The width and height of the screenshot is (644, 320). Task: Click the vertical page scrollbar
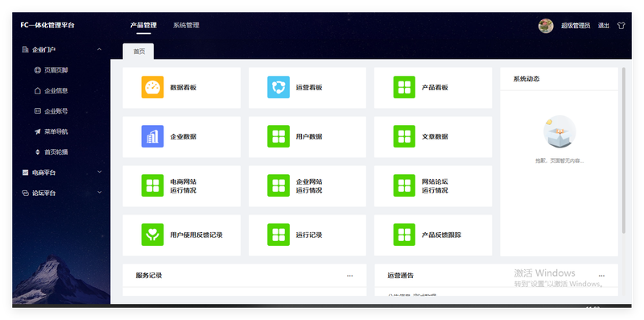(x=624, y=151)
